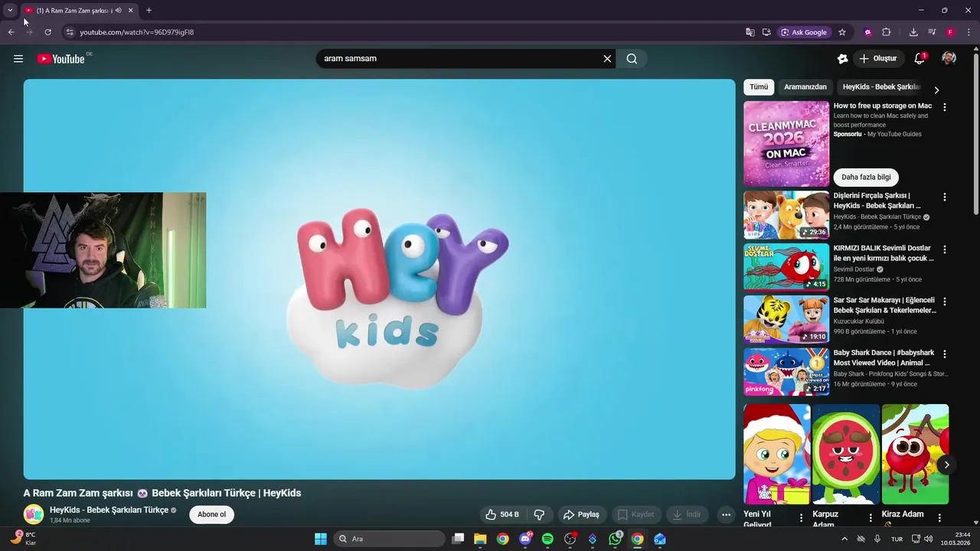Viewport: 980px width, 551px height.
Task: Open more actions three-dot menu below video
Action: tap(726, 514)
